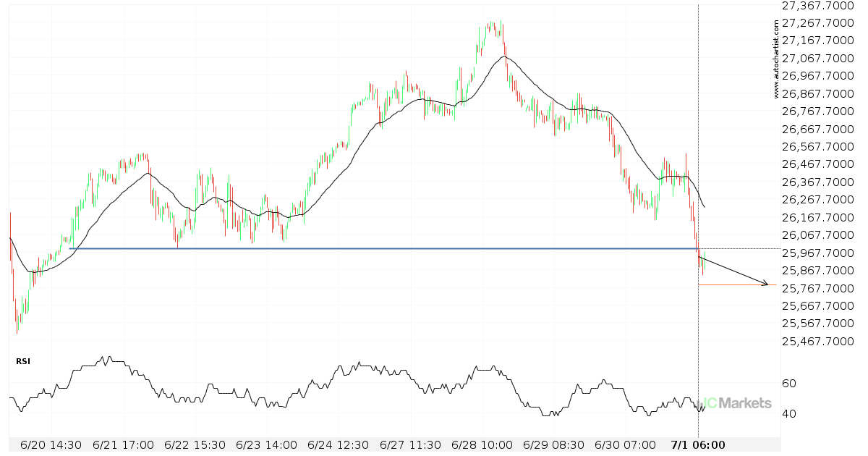Click the RSI 60 level label
The image size is (868, 456).
click(790, 384)
